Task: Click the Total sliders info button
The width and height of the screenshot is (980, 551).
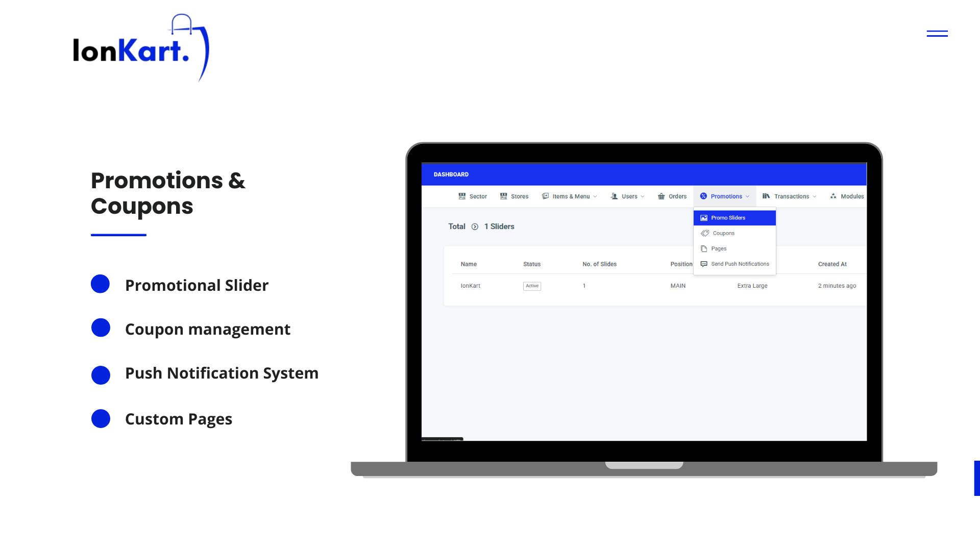Action: coord(475,227)
